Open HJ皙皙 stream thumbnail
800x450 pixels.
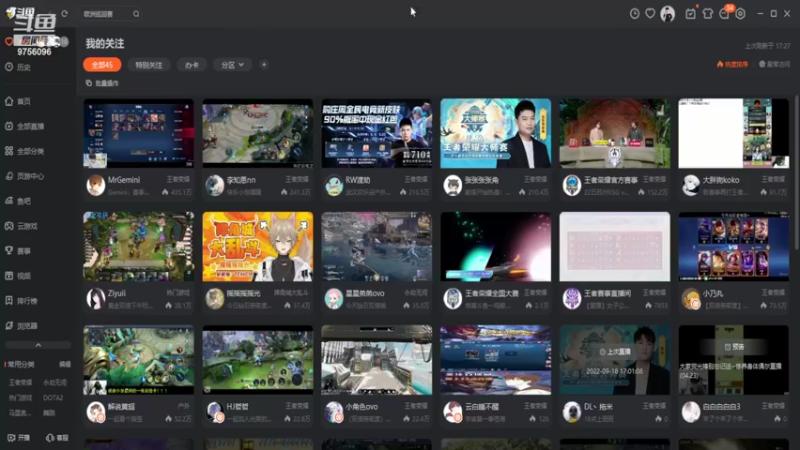click(x=258, y=360)
